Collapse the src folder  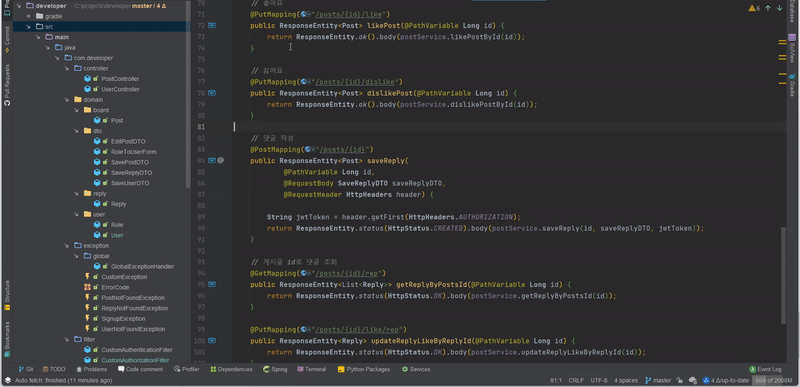28,27
